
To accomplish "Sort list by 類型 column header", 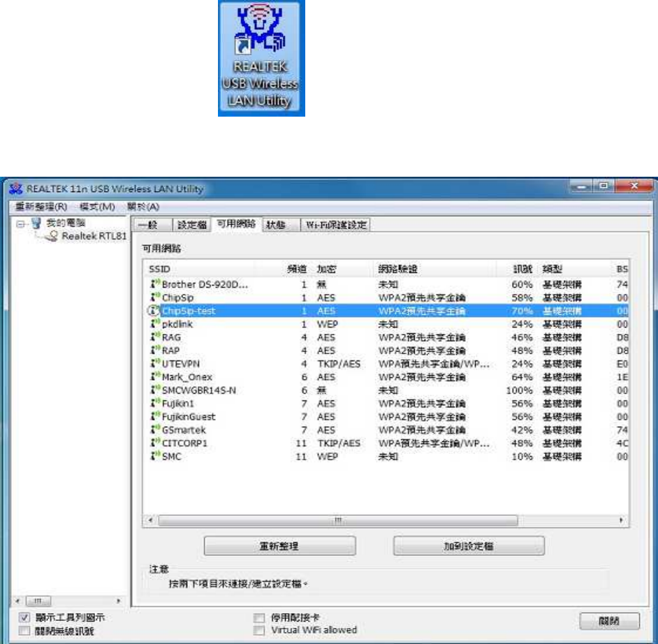I will point(553,269).
